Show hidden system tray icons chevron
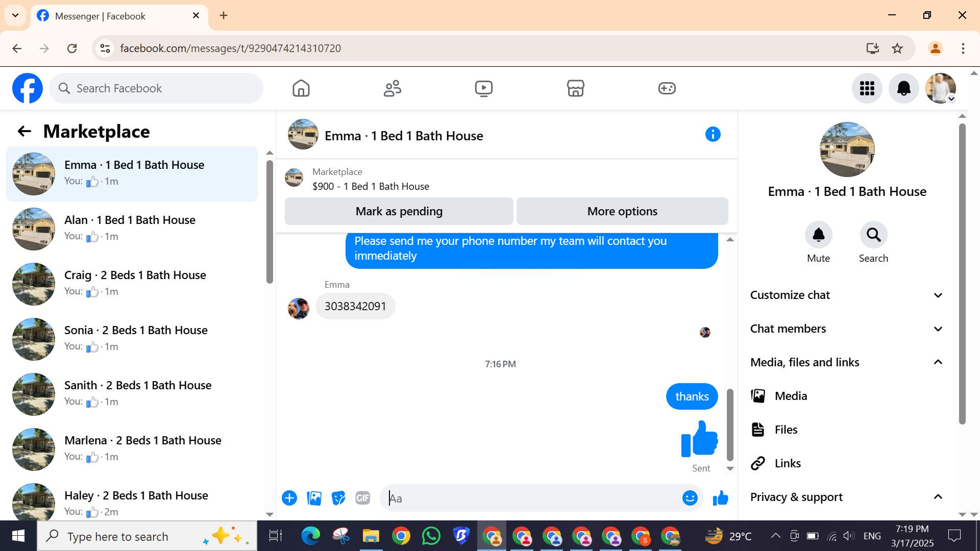 (775, 536)
